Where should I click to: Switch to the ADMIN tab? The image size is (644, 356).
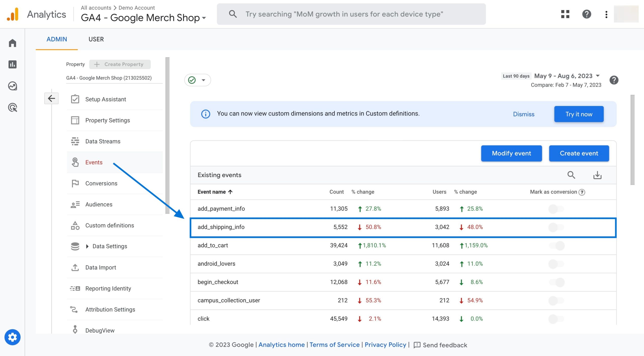[x=57, y=39]
